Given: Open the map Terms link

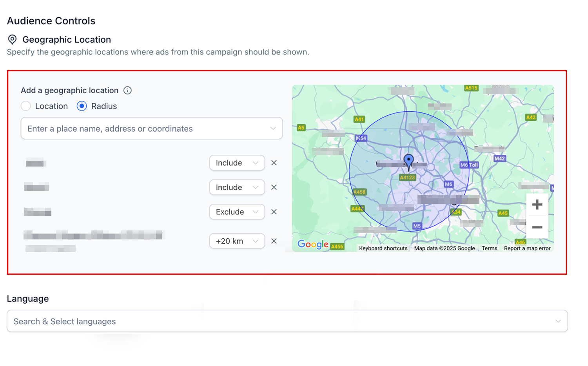Looking at the screenshot, I should tap(490, 248).
